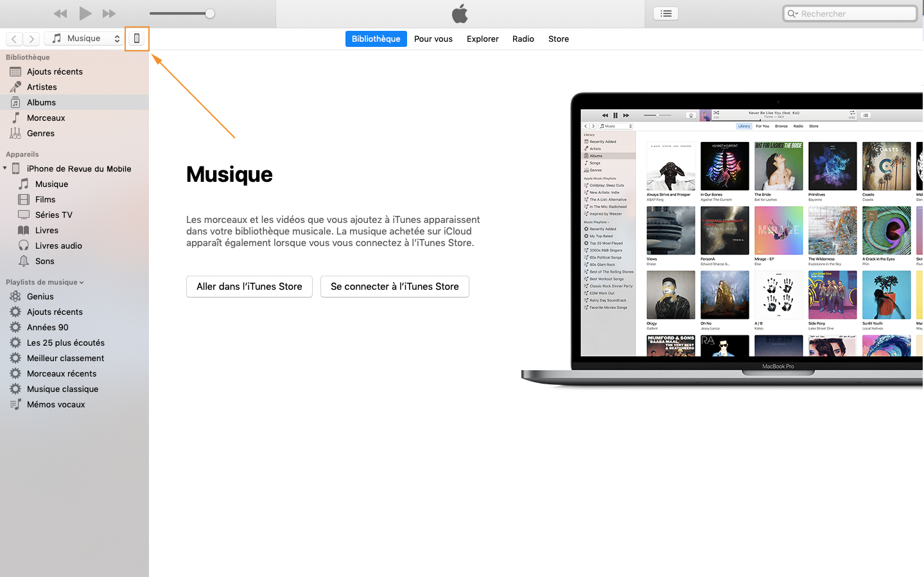Image resolution: width=924 pixels, height=577 pixels.
Task: Open the list view (Up Next) button
Action: (666, 13)
